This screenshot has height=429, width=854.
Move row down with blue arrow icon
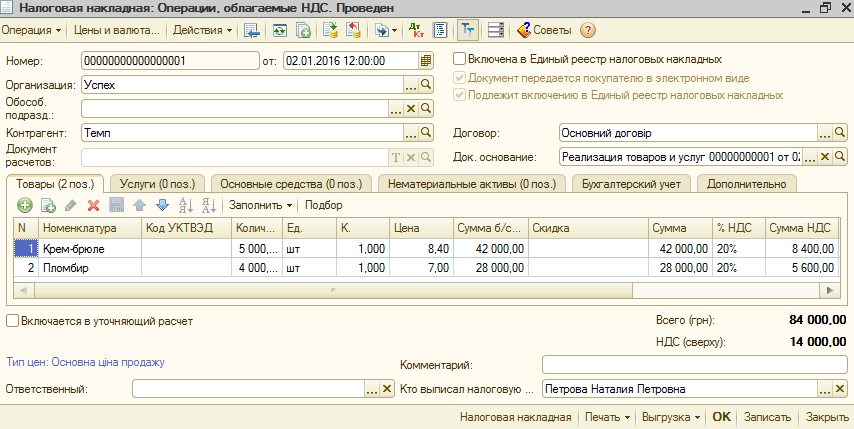pyautogui.click(x=162, y=205)
